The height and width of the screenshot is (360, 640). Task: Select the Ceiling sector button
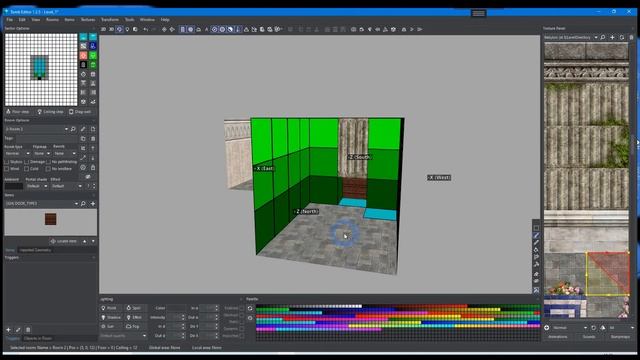(x=93, y=37)
